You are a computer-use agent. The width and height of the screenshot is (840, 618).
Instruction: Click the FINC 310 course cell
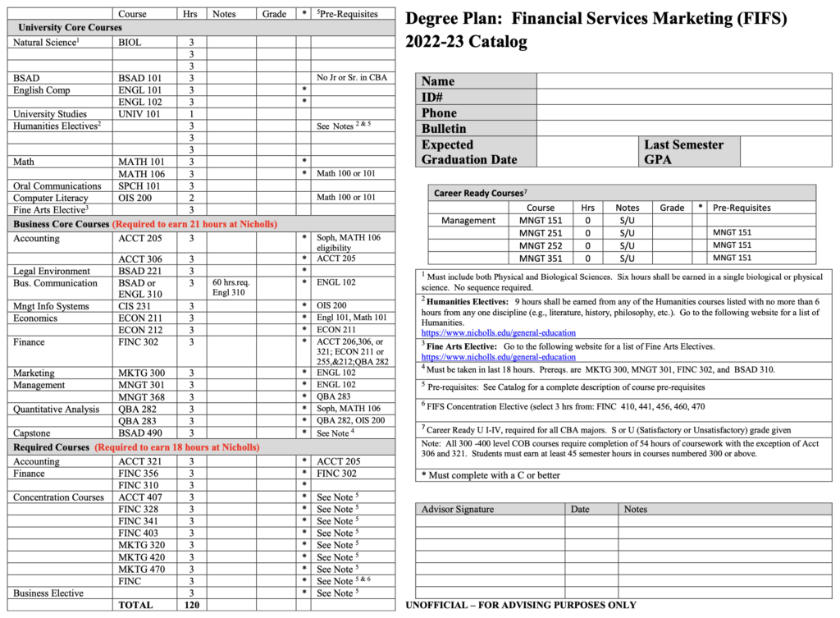tap(144, 485)
